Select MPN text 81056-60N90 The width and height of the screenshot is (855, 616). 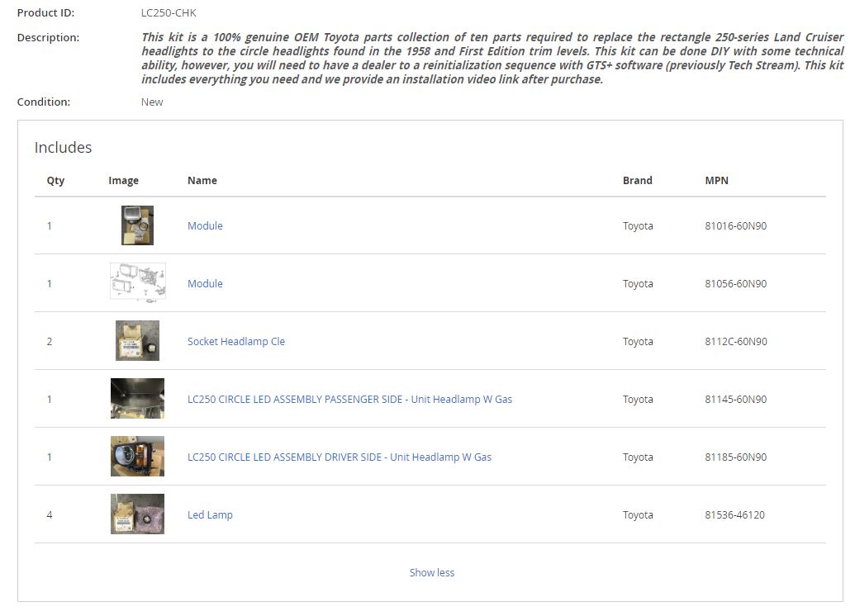coord(735,283)
